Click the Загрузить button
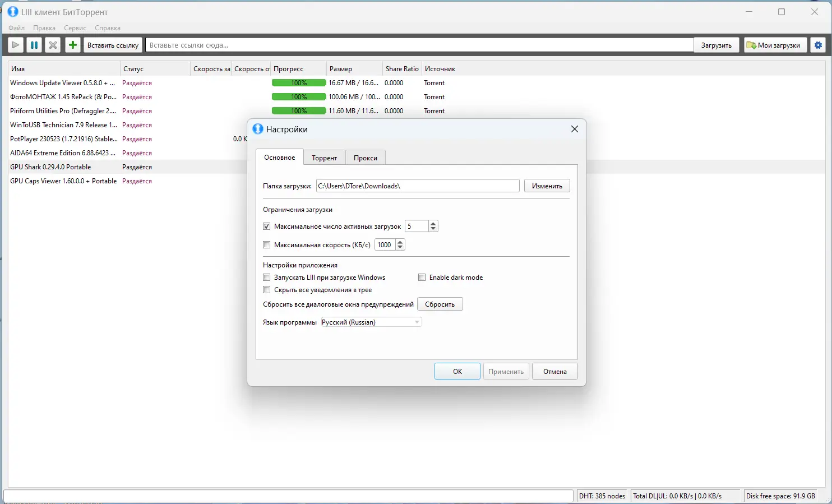The image size is (832, 504). (x=717, y=45)
